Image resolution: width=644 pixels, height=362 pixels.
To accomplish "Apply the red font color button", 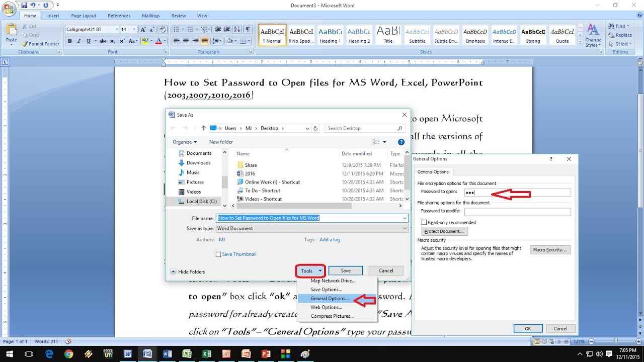I will click(x=158, y=41).
